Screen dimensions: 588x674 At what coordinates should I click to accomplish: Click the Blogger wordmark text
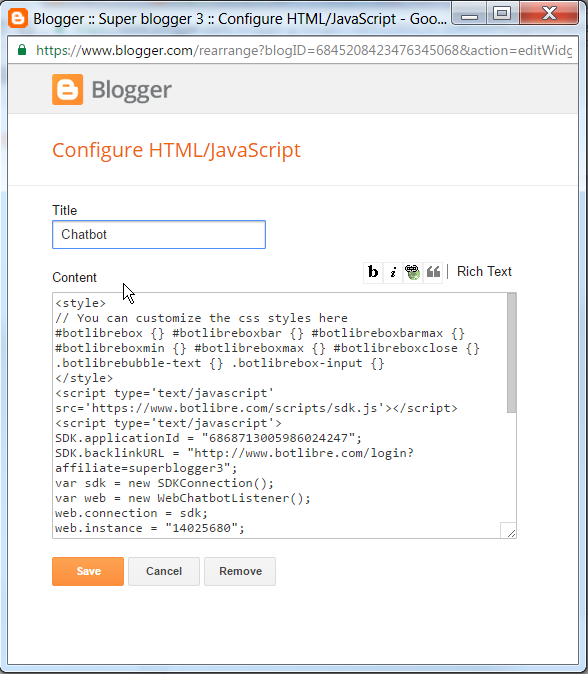132,90
